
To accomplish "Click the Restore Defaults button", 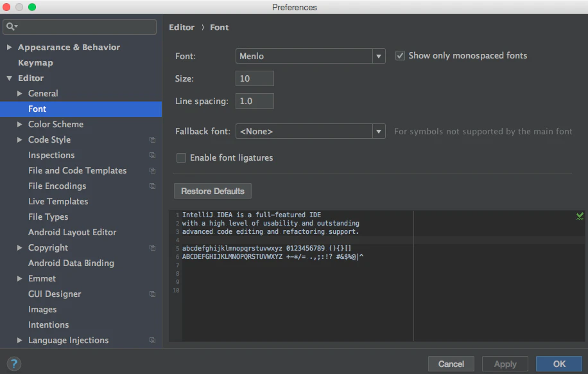I will tap(212, 191).
